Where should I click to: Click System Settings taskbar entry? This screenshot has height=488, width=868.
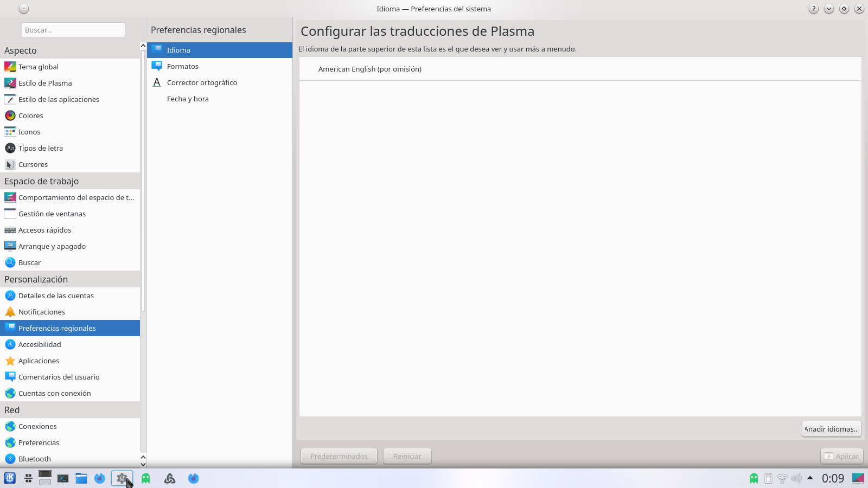[x=122, y=478]
